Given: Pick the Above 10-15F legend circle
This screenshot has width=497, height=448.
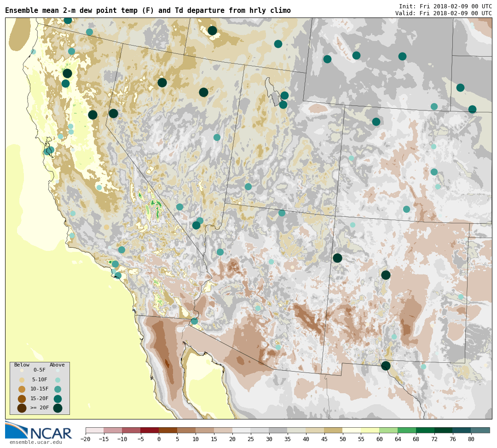Looking at the screenshot, I should click(58, 389).
